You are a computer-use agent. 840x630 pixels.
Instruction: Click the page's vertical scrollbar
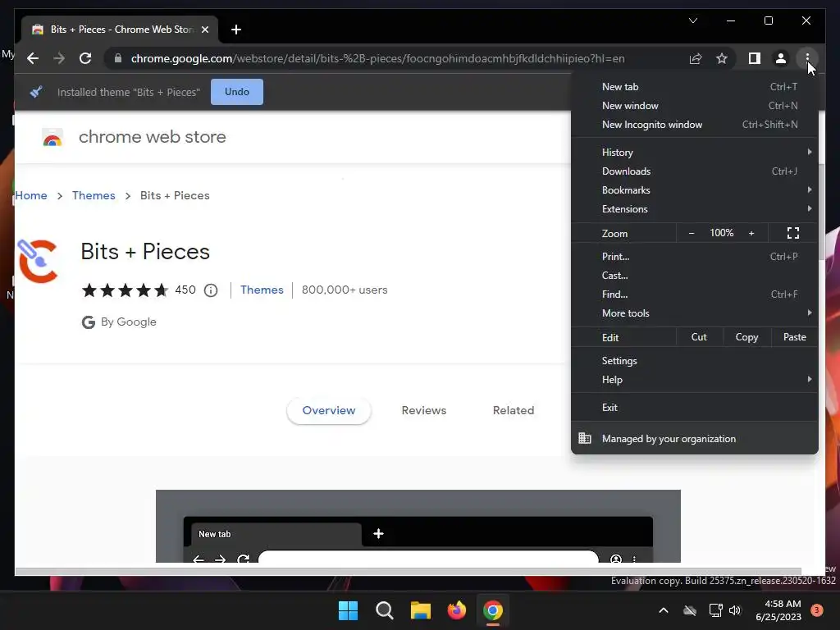point(822,212)
